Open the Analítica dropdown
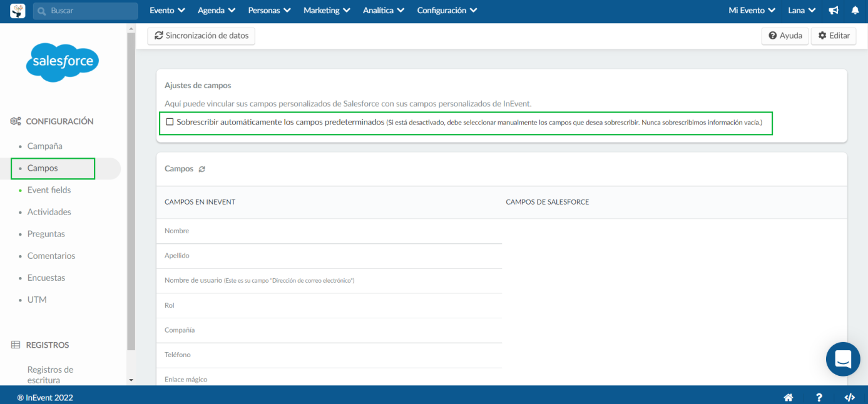The width and height of the screenshot is (868, 404). [x=384, y=11]
